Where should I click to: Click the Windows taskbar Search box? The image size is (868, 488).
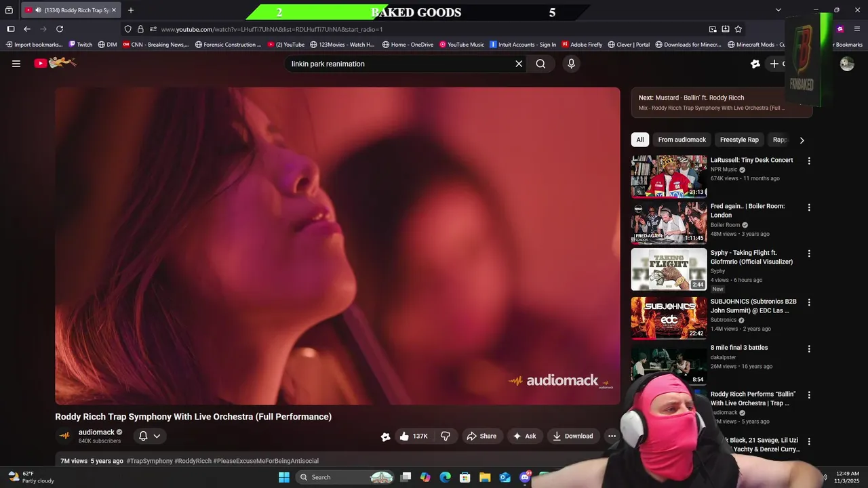click(x=346, y=477)
